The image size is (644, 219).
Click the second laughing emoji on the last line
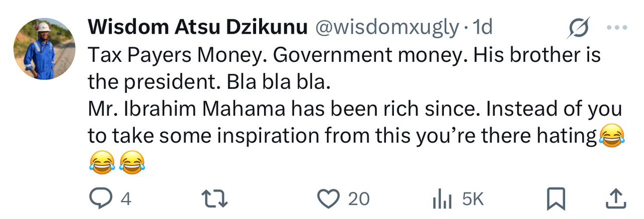point(133,163)
